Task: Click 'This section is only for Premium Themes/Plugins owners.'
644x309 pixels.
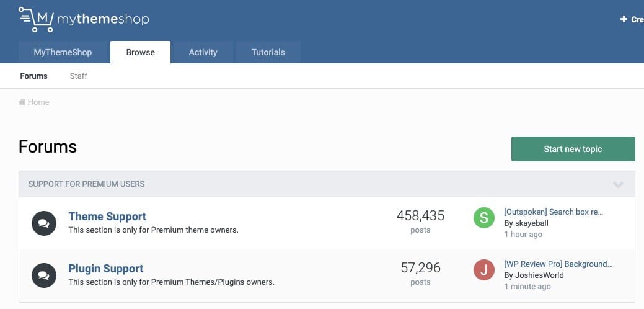Action: click(171, 282)
